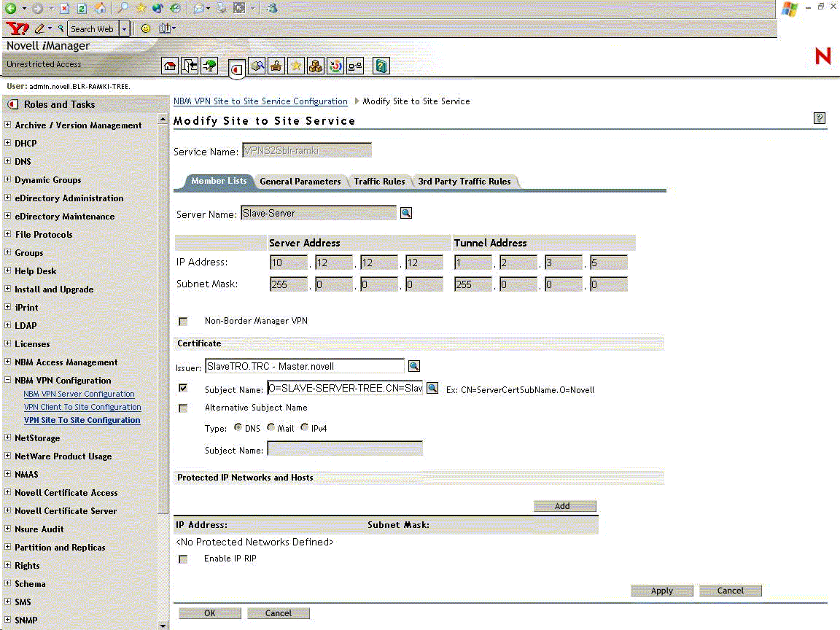Click the Yahoo logo icon
Screen dimensions: 840x630
[x=17, y=28]
